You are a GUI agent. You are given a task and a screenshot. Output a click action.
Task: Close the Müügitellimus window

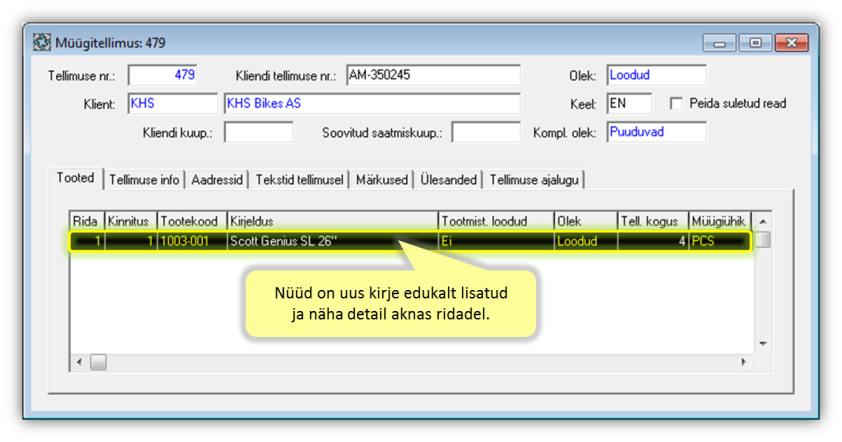[792, 43]
